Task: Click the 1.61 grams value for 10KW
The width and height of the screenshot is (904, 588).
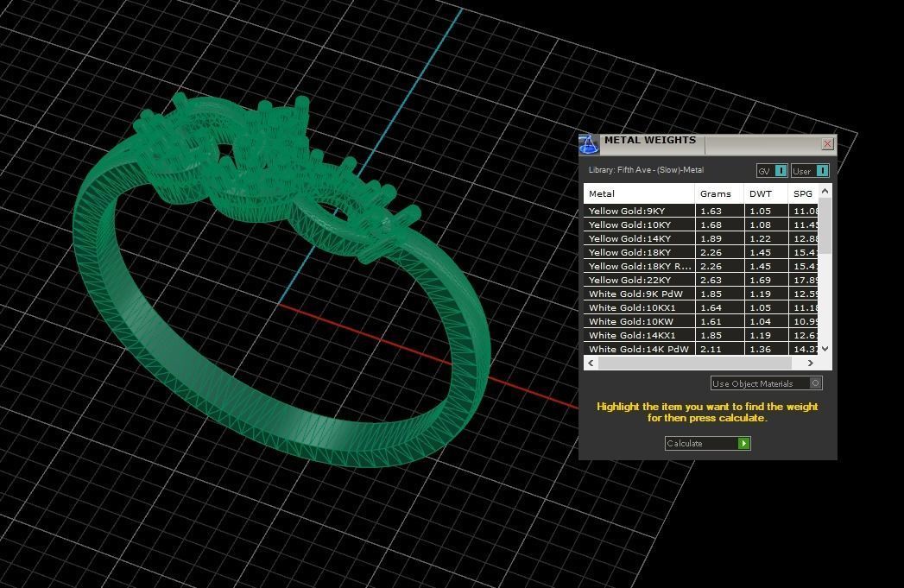Action: [711, 322]
